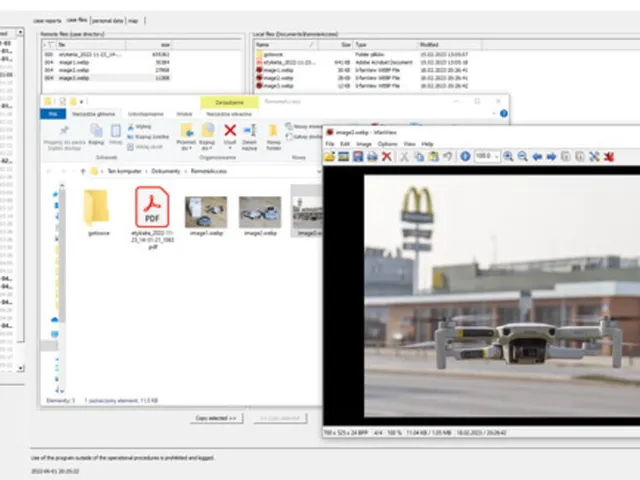Open the Options menu in IrfanView
The image size is (640, 480).
387,144
